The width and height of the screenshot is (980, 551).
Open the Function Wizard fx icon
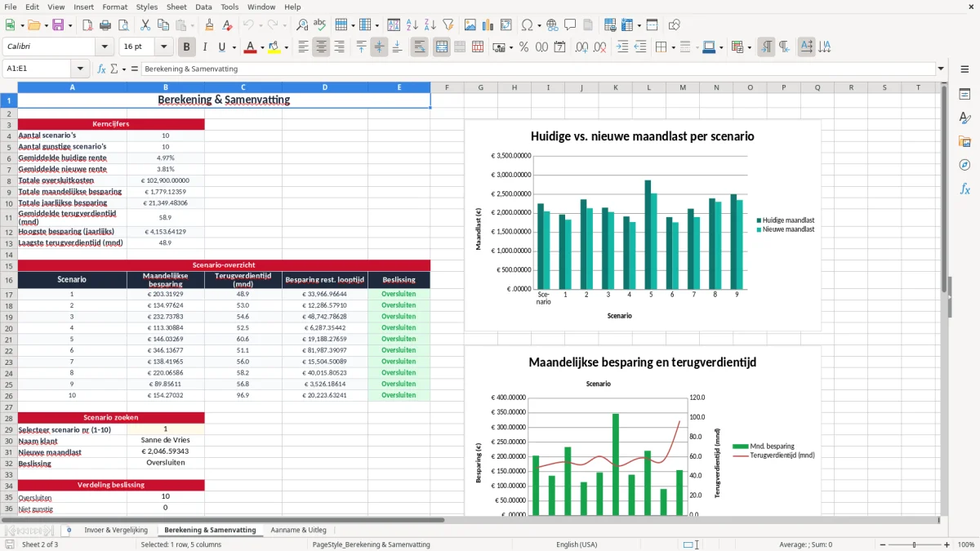pyautogui.click(x=102, y=69)
